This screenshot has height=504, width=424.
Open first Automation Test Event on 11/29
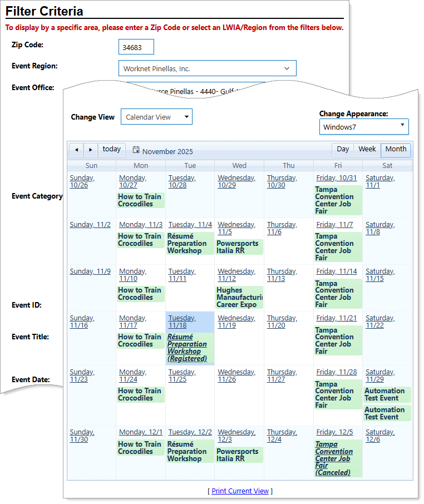pos(384,394)
